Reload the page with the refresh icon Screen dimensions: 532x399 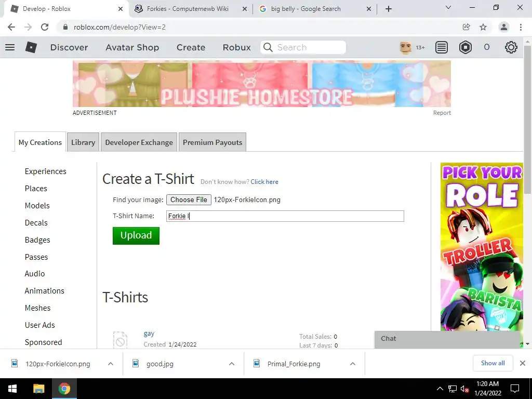click(45, 27)
